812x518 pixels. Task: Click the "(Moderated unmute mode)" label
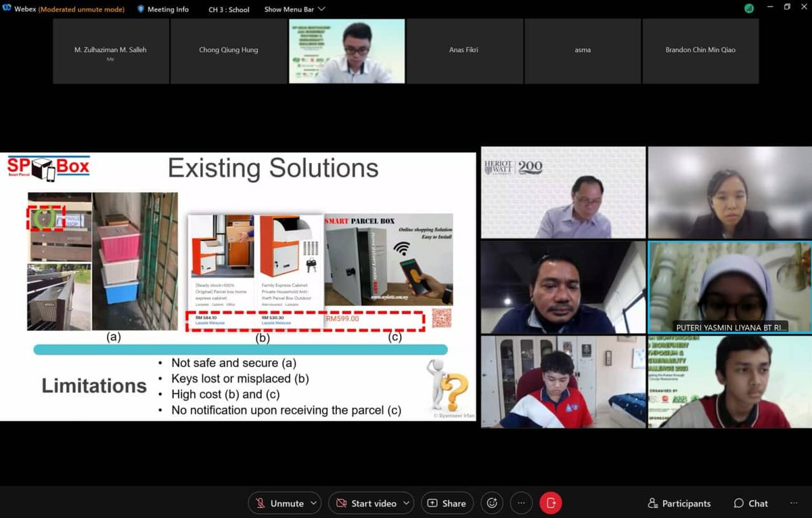coord(81,9)
